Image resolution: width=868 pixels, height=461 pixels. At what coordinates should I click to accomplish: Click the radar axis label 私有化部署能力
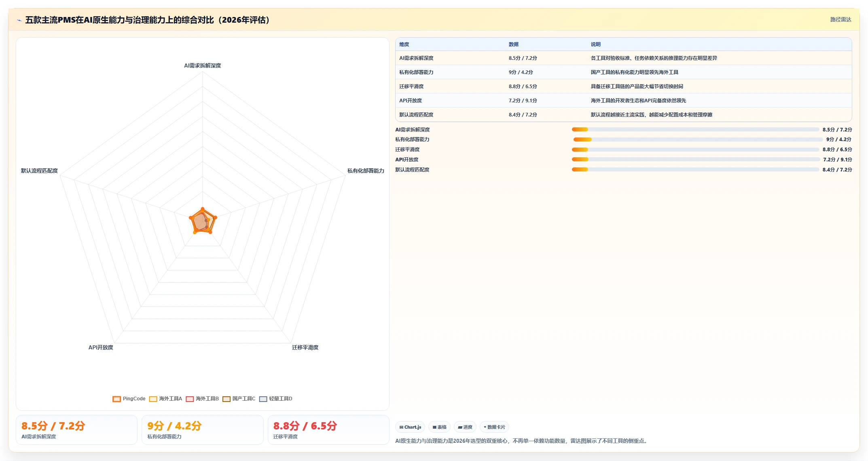(x=366, y=171)
